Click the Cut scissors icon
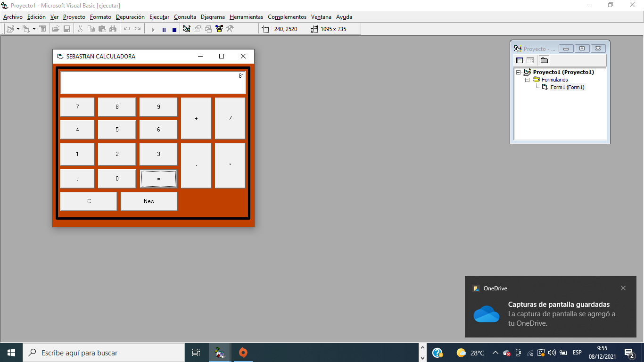 click(x=80, y=29)
